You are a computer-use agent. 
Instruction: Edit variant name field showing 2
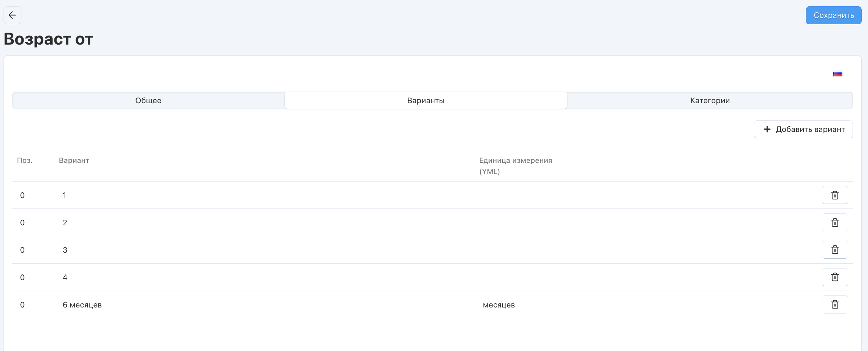(246, 223)
